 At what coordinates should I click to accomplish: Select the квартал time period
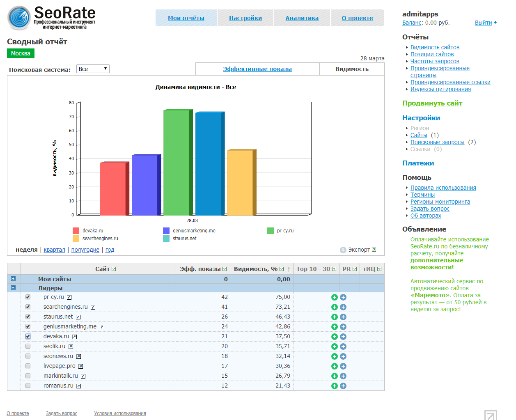55,250
